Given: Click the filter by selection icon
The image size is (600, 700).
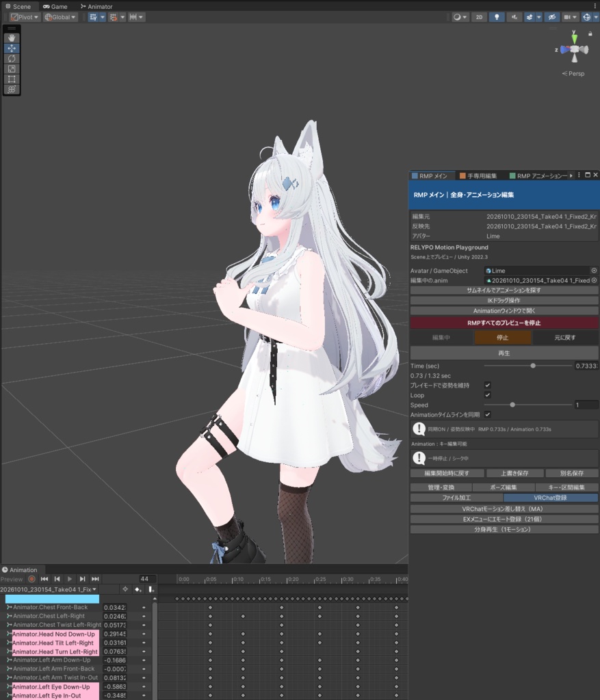Looking at the screenshot, I should tap(125, 589).
